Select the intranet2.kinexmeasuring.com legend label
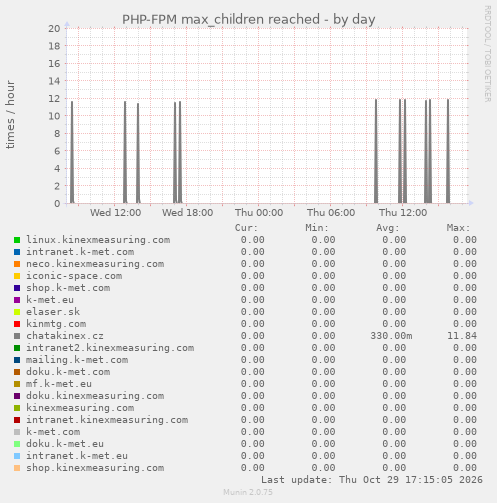The image size is (497, 503). pos(110,348)
